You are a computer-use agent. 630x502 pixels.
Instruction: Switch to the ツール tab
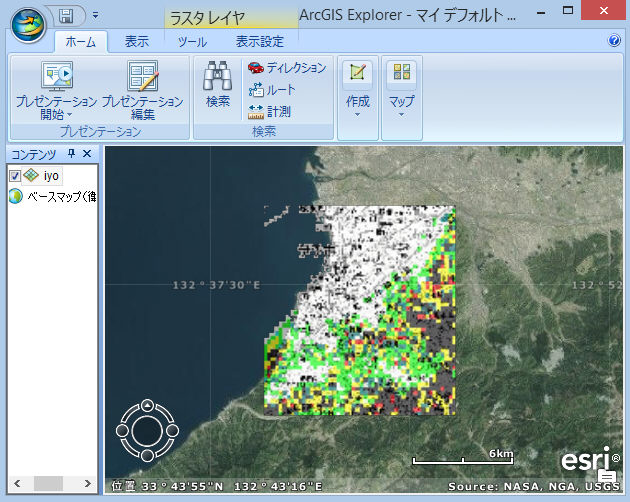[193, 42]
